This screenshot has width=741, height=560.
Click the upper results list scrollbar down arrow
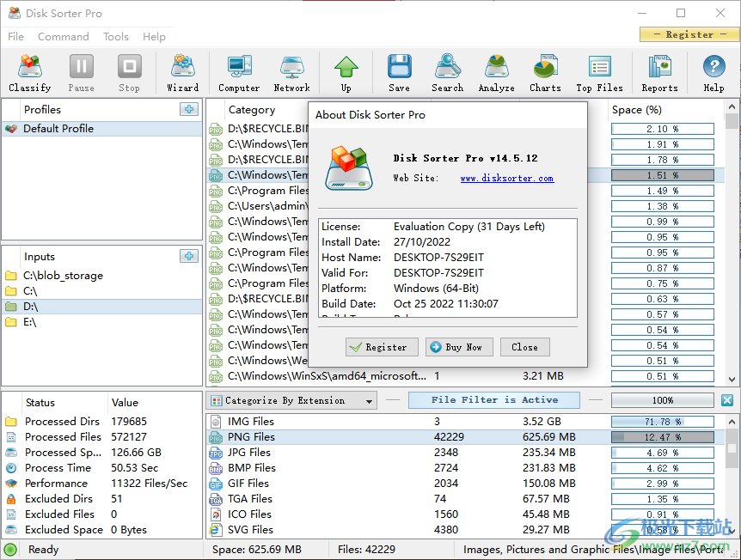[732, 379]
